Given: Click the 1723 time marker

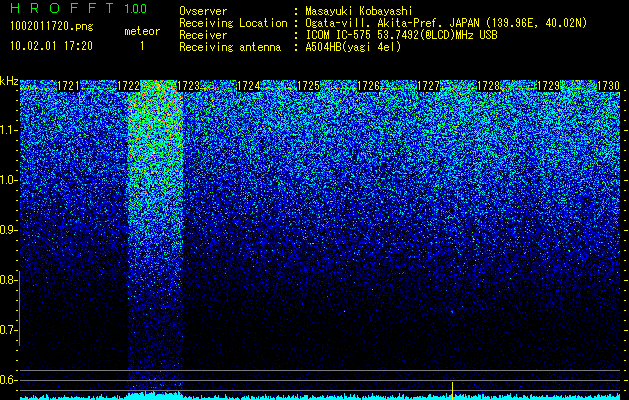Looking at the screenshot, I should pos(188,86).
